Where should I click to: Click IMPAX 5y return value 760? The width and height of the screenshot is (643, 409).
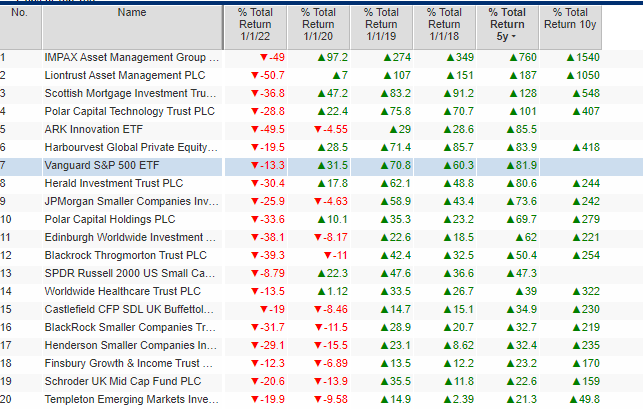[x=523, y=57]
